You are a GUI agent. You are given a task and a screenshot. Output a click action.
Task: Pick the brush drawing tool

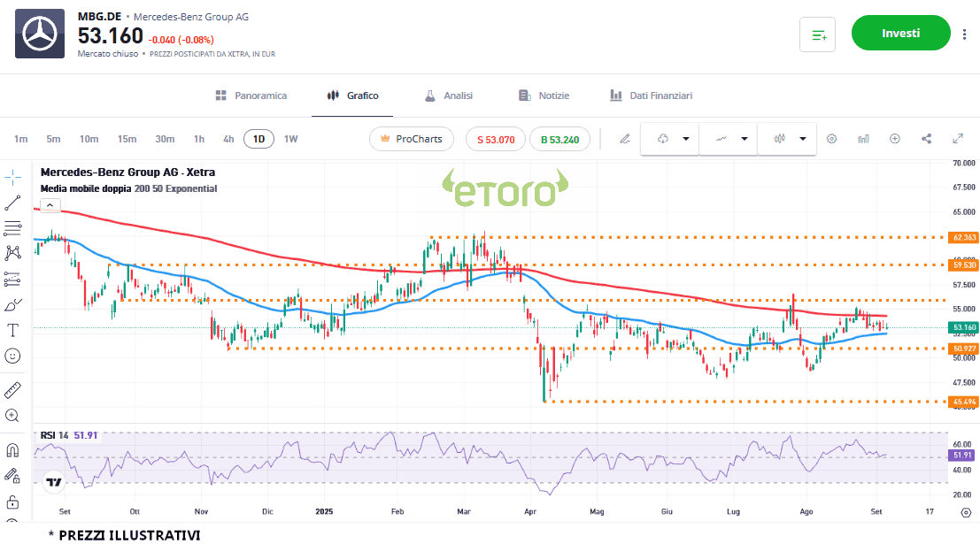click(12, 305)
